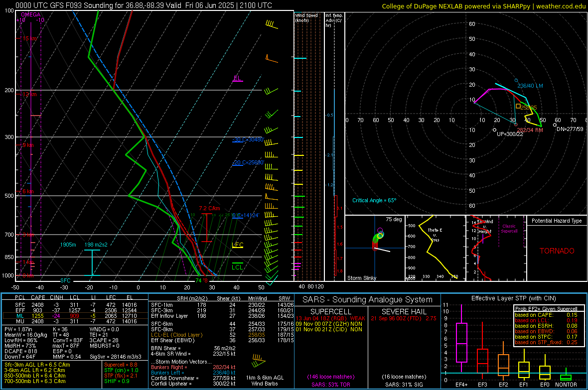Click 'SigSvr = 28146 m3/s3' value

[x=116, y=357]
